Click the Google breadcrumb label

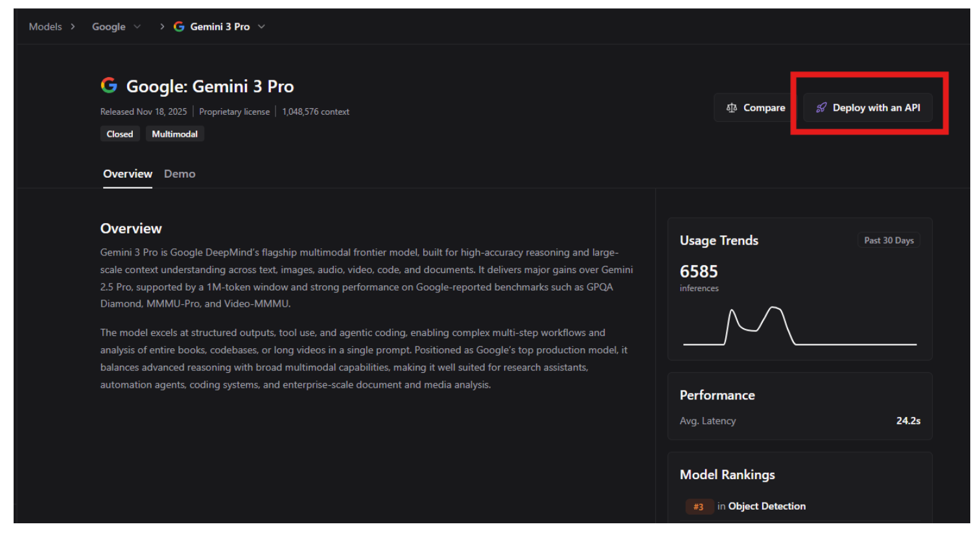[x=109, y=27]
